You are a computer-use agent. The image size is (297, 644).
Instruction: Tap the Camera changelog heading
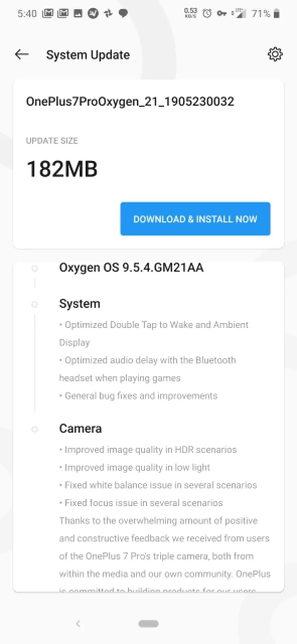[80, 428]
